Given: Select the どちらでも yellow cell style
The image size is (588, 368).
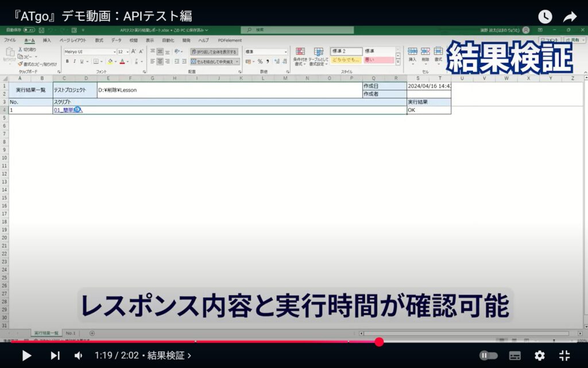Looking at the screenshot, I should pyautogui.click(x=346, y=60).
